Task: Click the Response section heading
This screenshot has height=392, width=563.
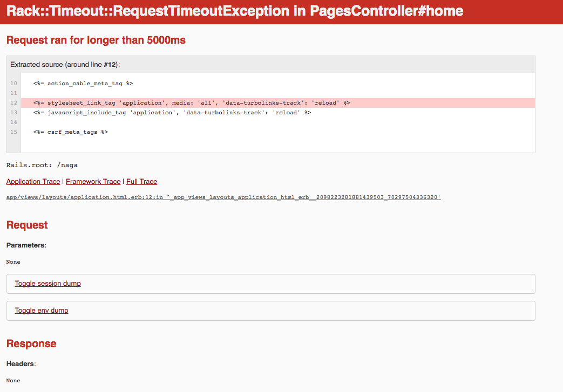Action: coord(31,344)
